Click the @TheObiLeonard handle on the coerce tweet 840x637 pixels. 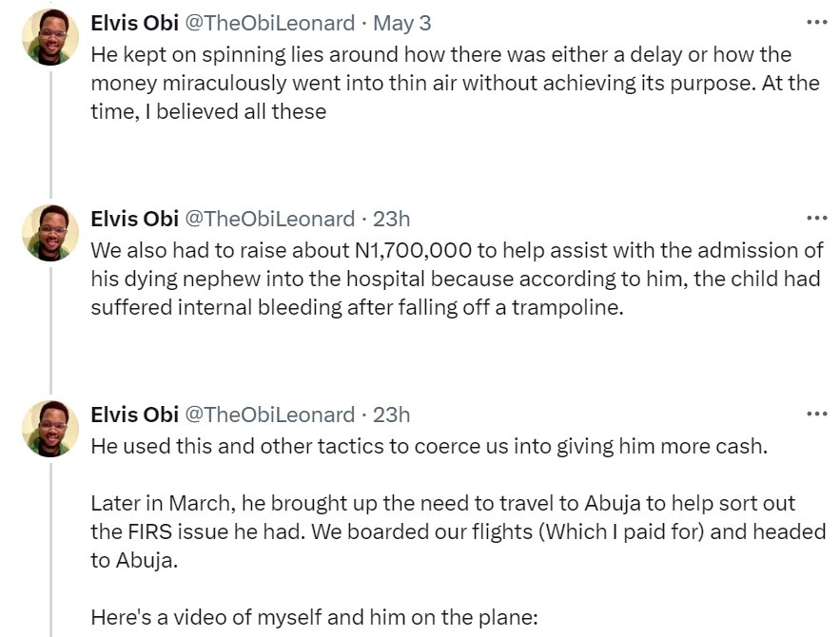click(x=269, y=415)
